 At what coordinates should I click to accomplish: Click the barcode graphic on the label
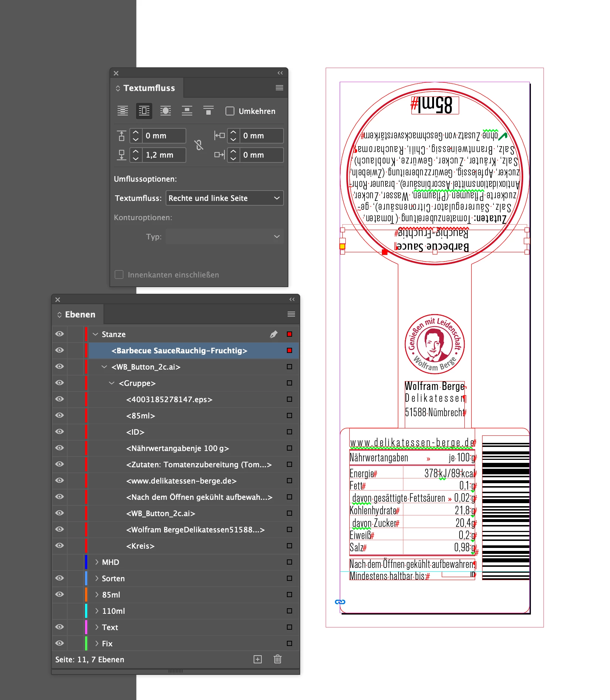click(x=506, y=508)
